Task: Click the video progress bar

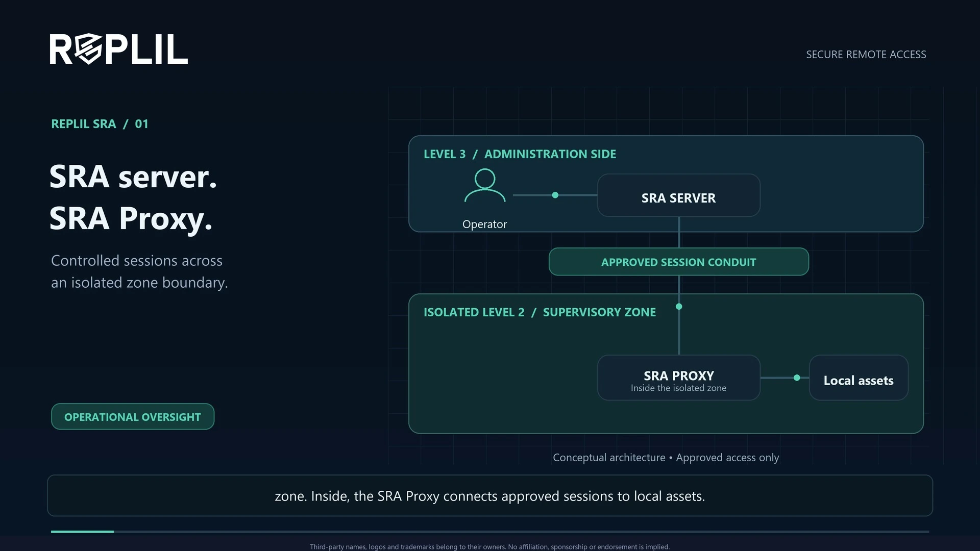Action: pyautogui.click(x=490, y=532)
